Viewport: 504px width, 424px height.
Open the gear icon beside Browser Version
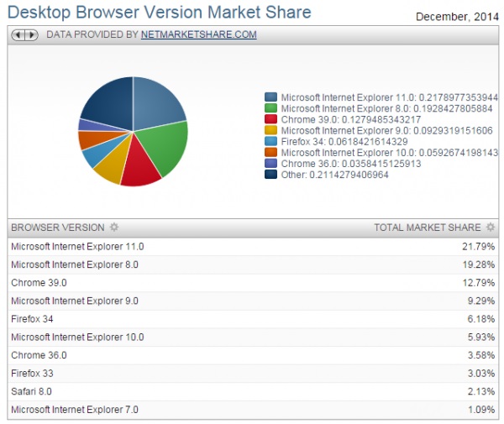pyautogui.click(x=114, y=227)
